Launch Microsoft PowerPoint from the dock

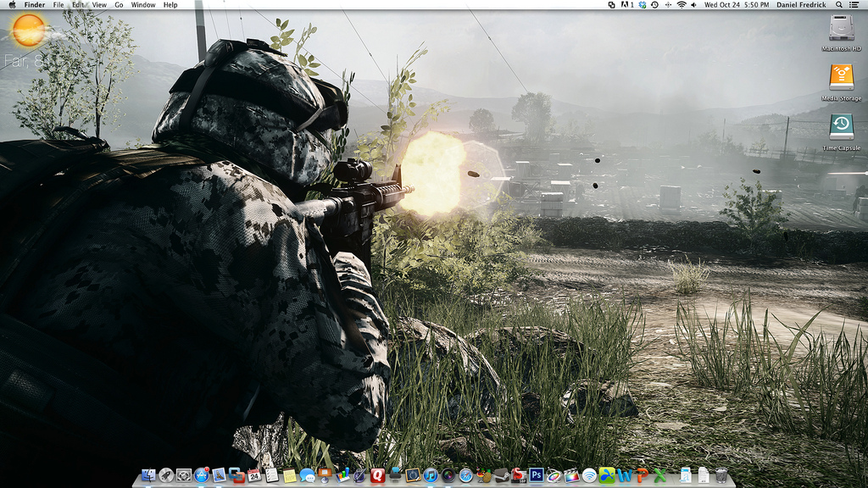click(643, 475)
